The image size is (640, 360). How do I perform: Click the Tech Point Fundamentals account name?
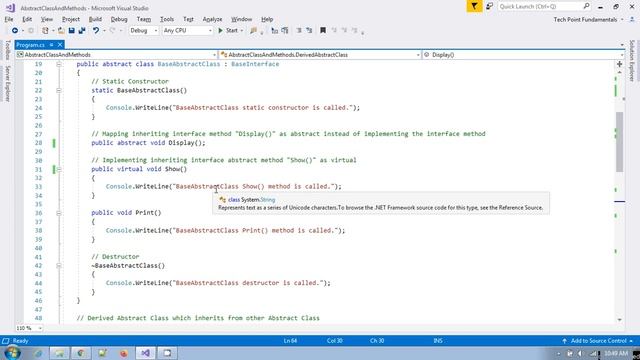(585, 20)
